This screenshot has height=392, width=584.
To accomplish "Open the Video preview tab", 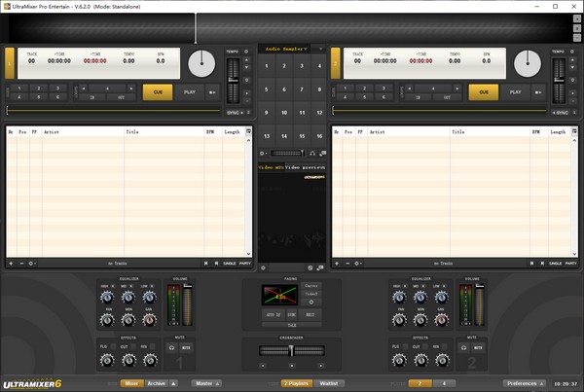I will [305, 167].
